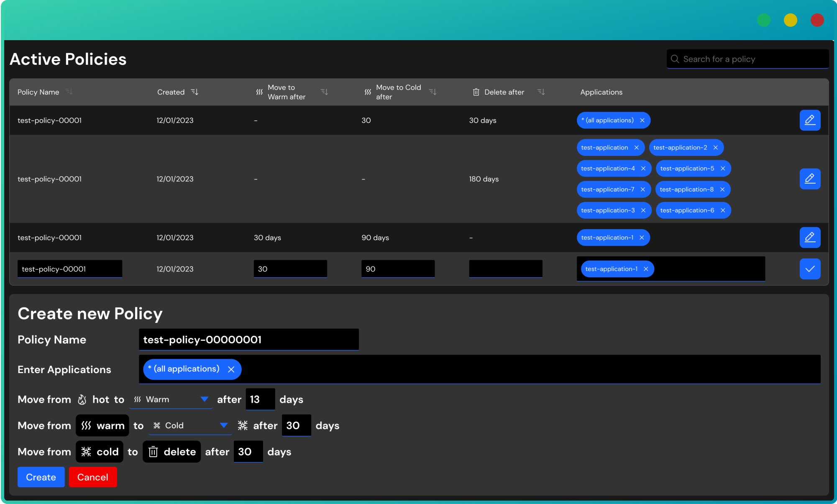This screenshot has width=837, height=504.
Task: Click the Move to Cold field showing 90
Action: [x=398, y=269]
